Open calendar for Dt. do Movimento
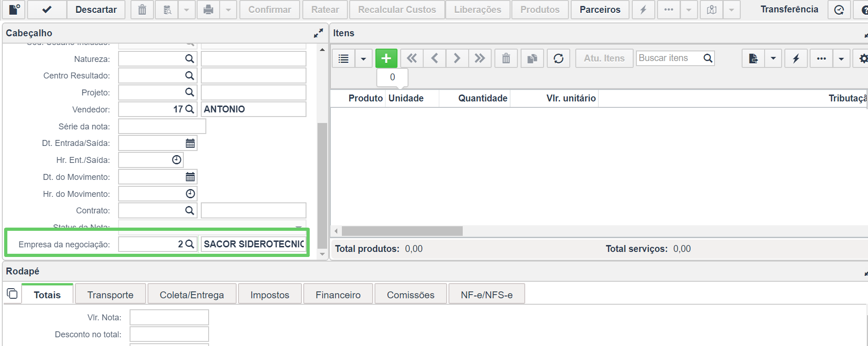 (x=190, y=177)
